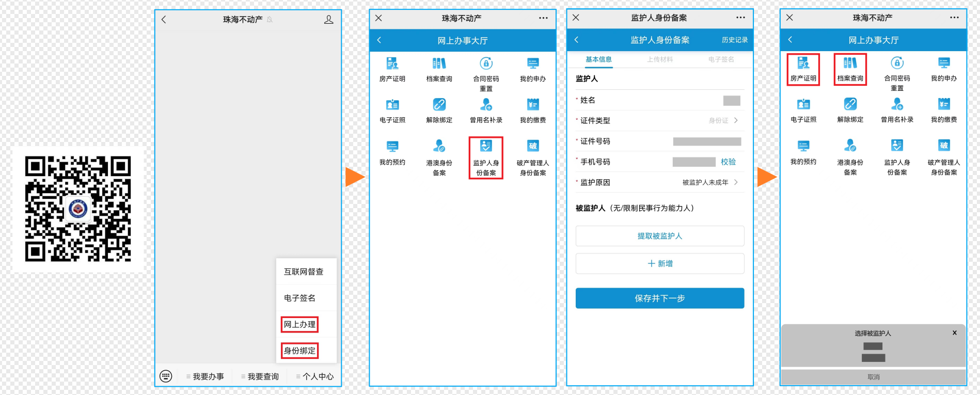Select 身份绑定 from the popup menu
Screen dimensions: 980x395
point(299,351)
